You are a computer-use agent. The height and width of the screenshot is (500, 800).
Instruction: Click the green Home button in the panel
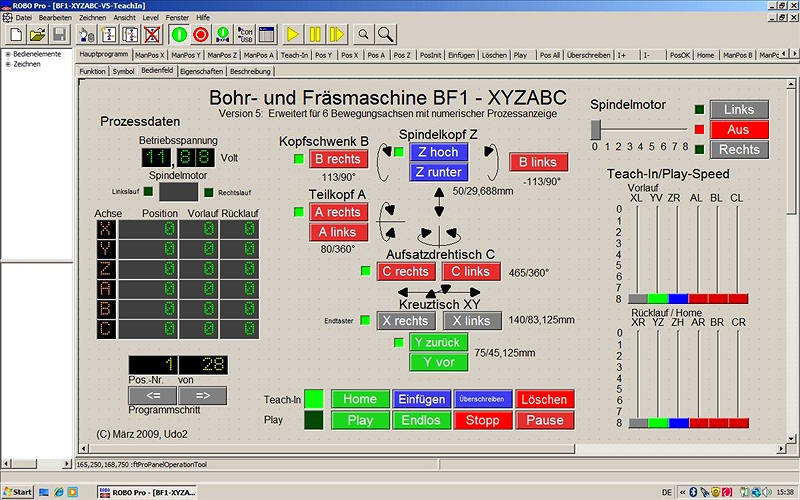pyautogui.click(x=360, y=399)
